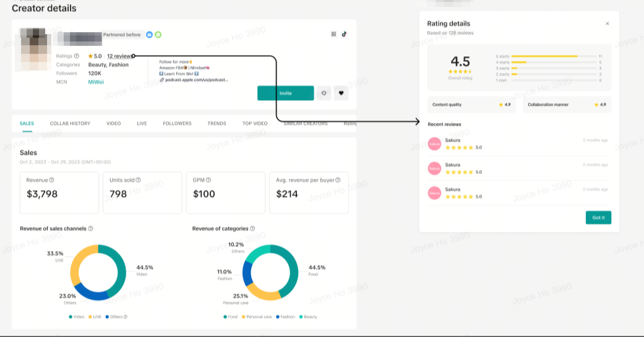This screenshot has width=644, height=337.
Task: Favorite the creator with the heart icon
Action: (341, 93)
